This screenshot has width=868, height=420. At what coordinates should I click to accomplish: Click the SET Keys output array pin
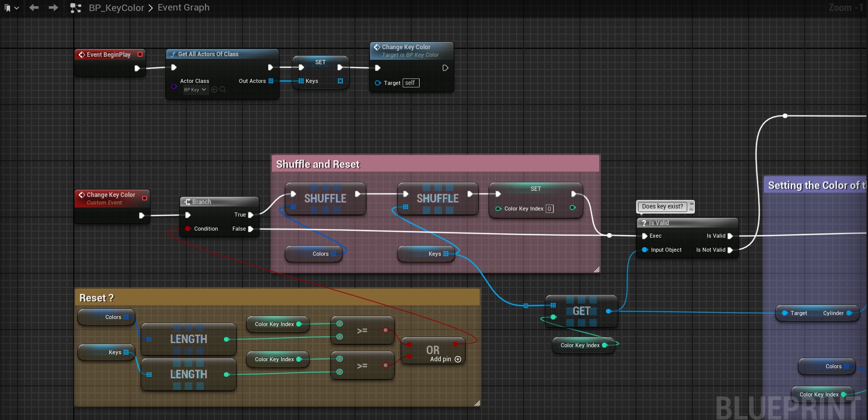tap(340, 81)
